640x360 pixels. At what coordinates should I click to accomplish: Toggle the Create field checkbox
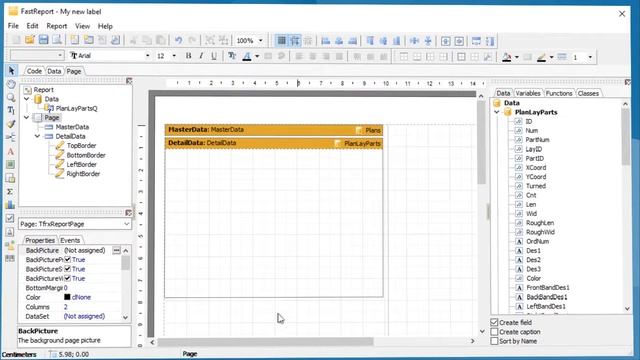pos(494,322)
